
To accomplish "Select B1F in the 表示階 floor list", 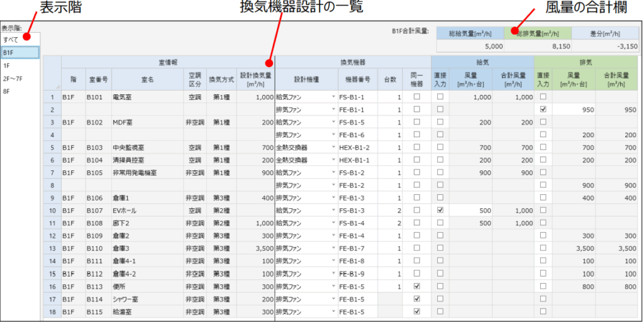I will tap(8, 52).
